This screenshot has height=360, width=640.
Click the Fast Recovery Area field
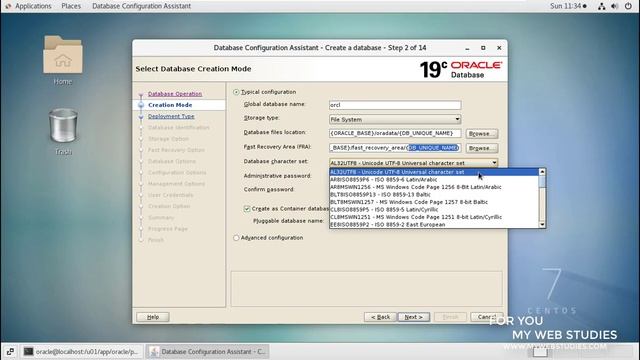tap(395, 148)
